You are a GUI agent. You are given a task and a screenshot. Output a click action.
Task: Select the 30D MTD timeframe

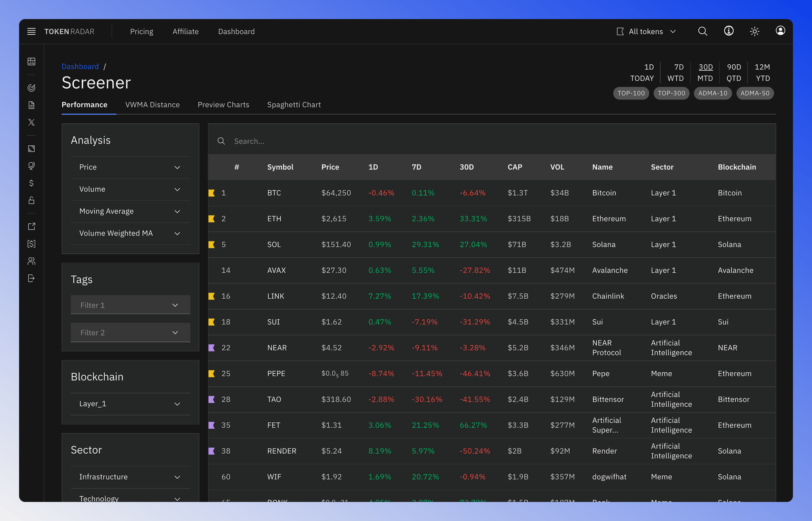705,72
